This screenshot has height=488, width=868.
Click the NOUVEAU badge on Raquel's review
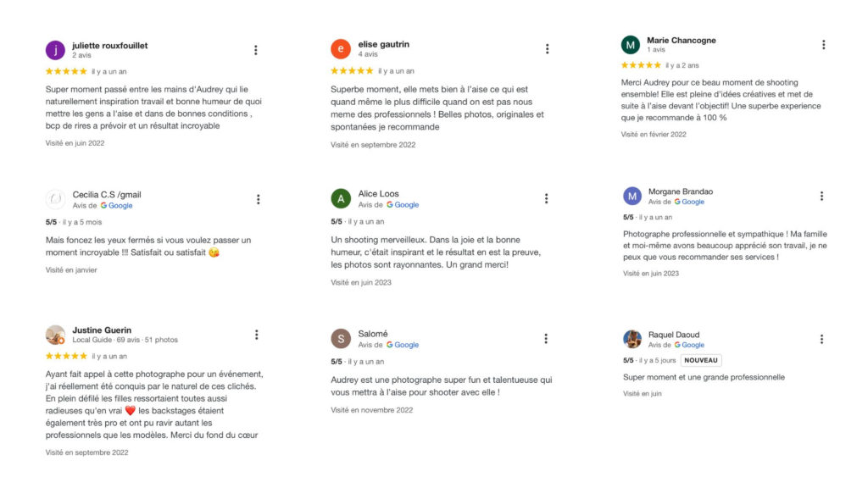pyautogui.click(x=700, y=360)
